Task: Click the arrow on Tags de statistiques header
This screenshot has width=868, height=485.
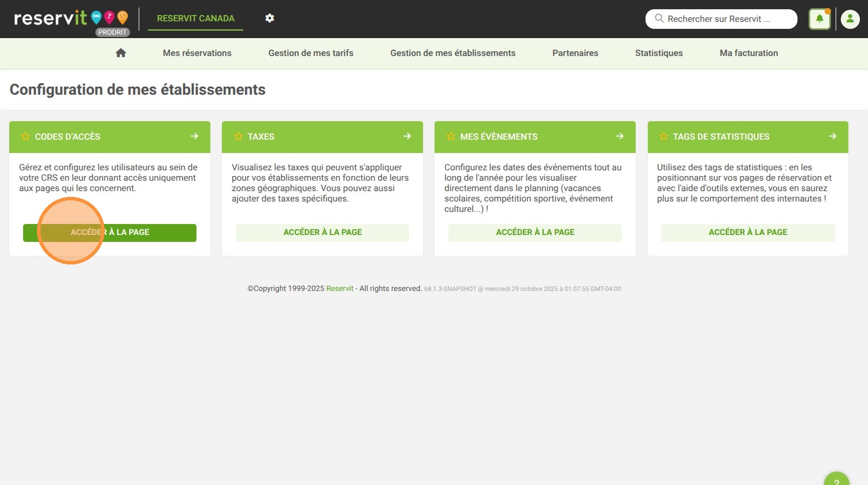Action: point(832,136)
